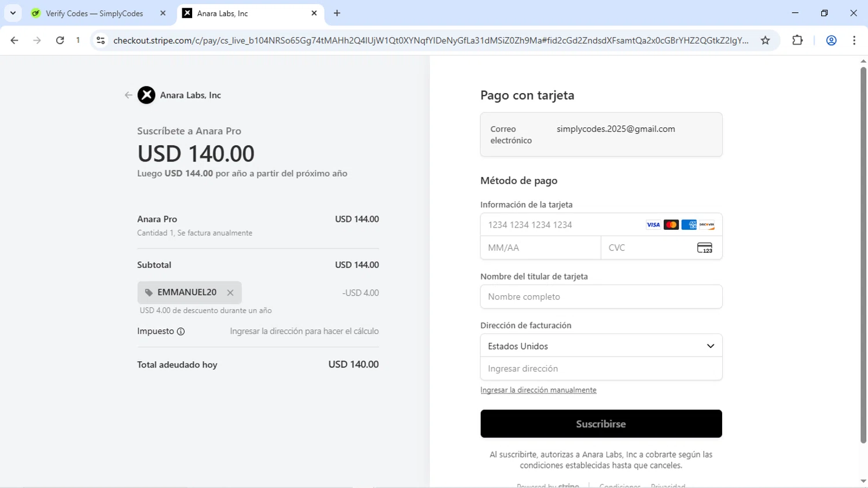Click the Nombre completo field

(x=601, y=296)
